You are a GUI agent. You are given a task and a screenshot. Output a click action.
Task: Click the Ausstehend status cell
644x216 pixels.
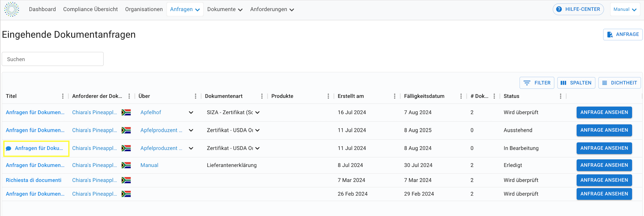pos(518,130)
